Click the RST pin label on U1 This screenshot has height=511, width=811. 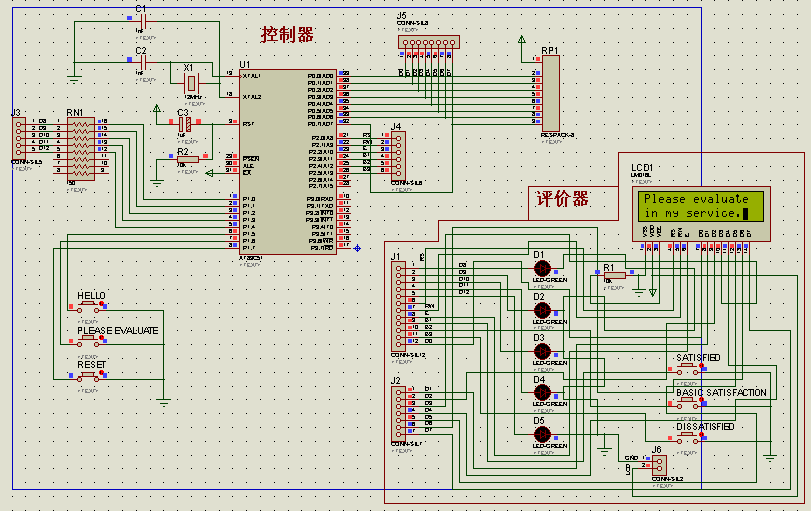pos(248,124)
